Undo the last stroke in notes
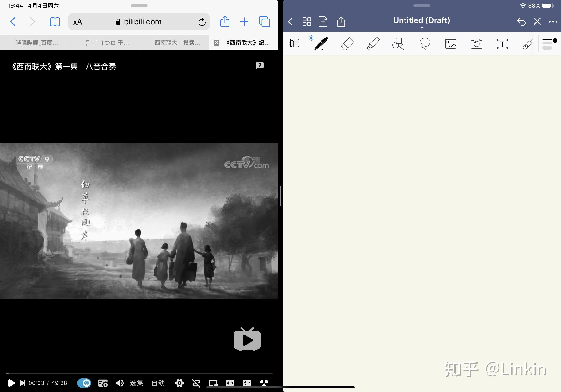The image size is (561, 392). [x=521, y=22]
